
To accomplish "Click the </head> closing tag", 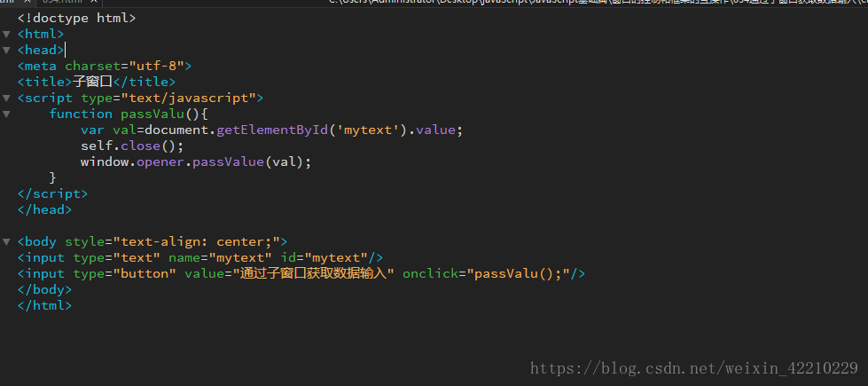I will (44, 210).
